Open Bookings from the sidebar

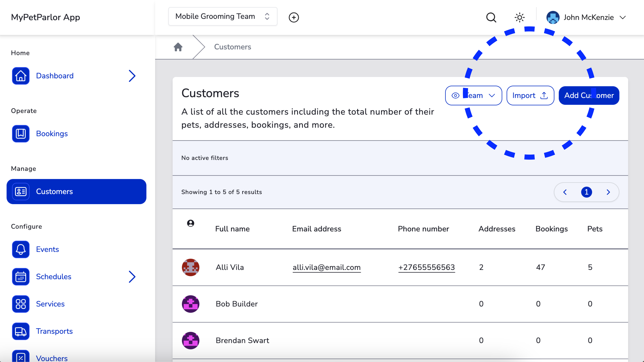pos(52,134)
